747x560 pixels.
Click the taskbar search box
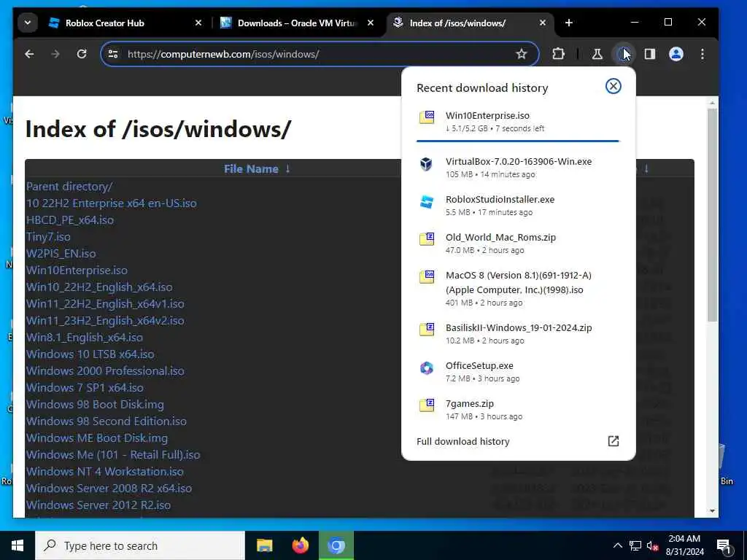point(140,545)
